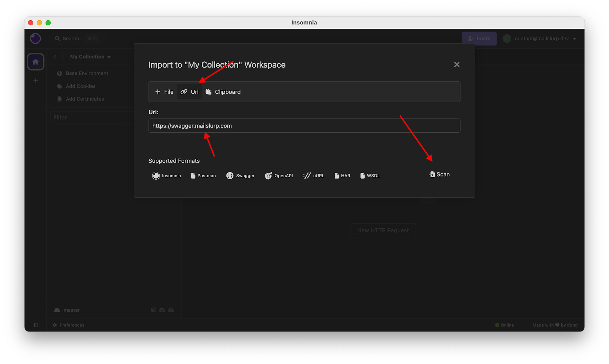This screenshot has width=609, height=364.
Task: Open the contact@mailslurp.dev account menu
Action: point(539,39)
